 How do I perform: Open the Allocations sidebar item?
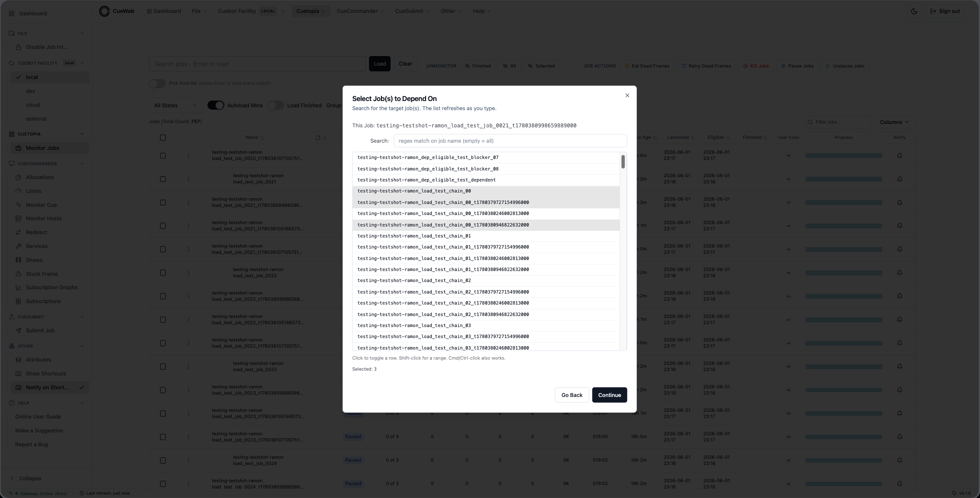pyautogui.click(x=40, y=177)
